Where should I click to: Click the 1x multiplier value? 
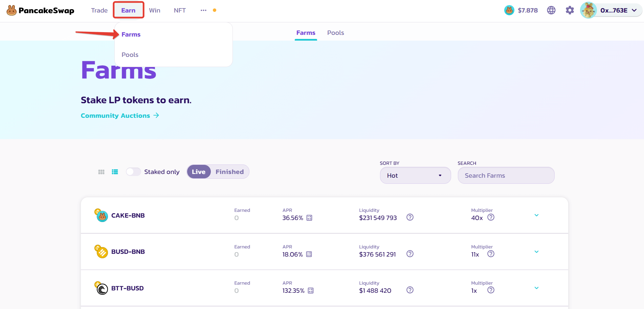pos(474,291)
